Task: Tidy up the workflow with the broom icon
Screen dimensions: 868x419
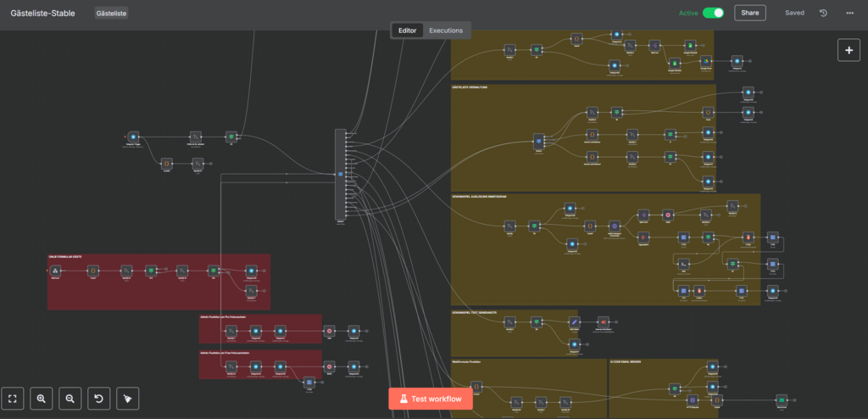Action: [x=127, y=398]
